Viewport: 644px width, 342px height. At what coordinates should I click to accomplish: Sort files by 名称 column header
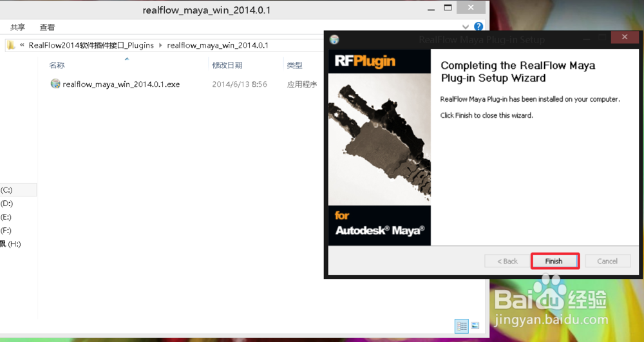57,65
